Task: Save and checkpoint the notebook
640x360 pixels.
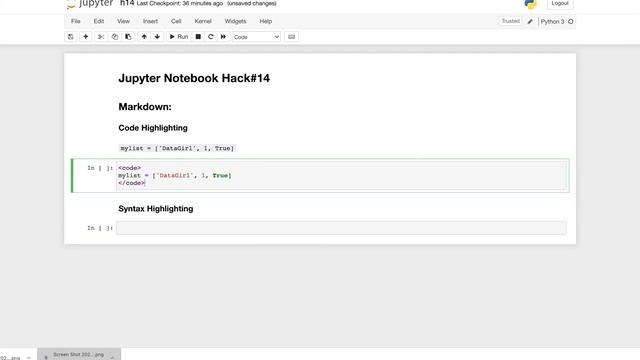Action: 71,37
